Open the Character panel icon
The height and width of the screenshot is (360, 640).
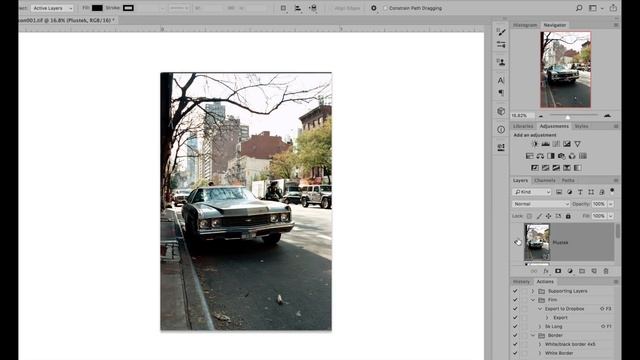(501, 80)
